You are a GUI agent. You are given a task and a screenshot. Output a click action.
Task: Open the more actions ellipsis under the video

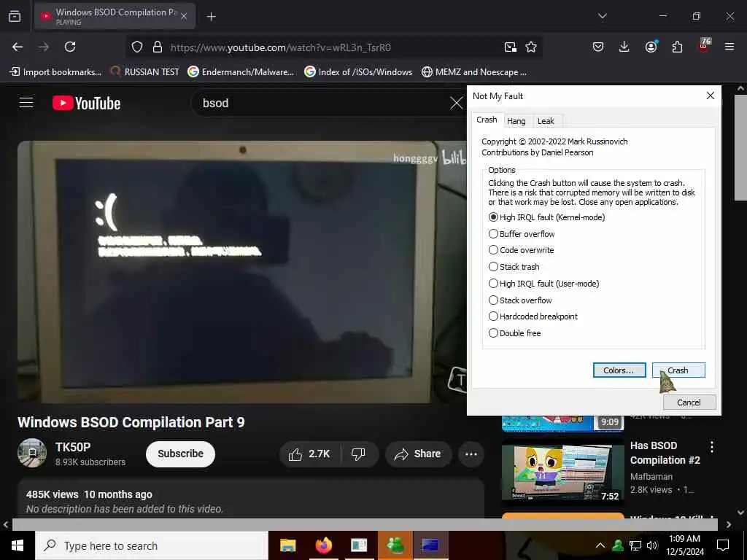471,454
